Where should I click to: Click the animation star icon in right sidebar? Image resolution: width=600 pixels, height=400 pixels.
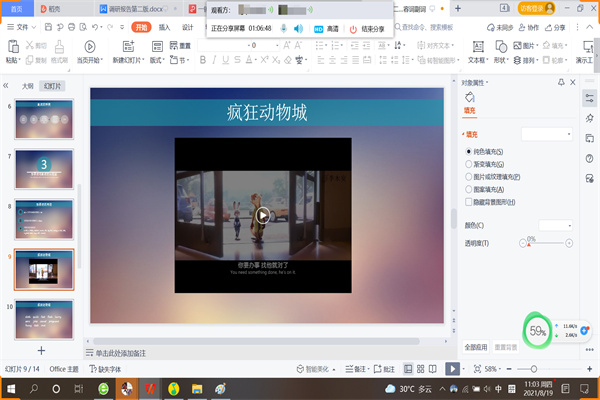pos(589,118)
